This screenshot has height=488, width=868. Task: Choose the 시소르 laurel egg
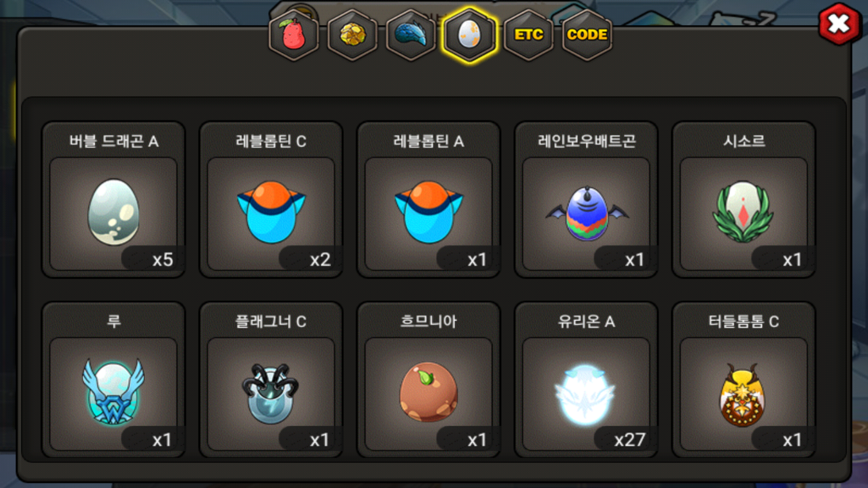(744, 199)
